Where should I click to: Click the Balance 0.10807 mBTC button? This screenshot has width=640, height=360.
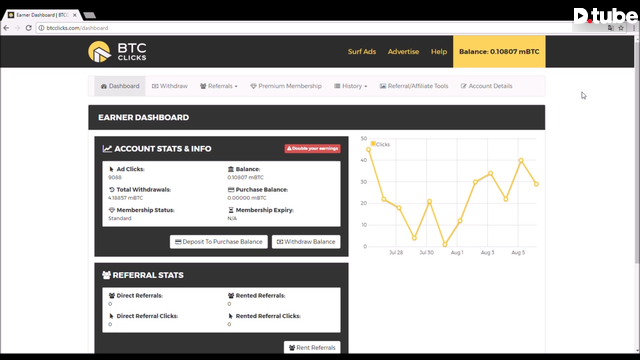pyautogui.click(x=499, y=51)
